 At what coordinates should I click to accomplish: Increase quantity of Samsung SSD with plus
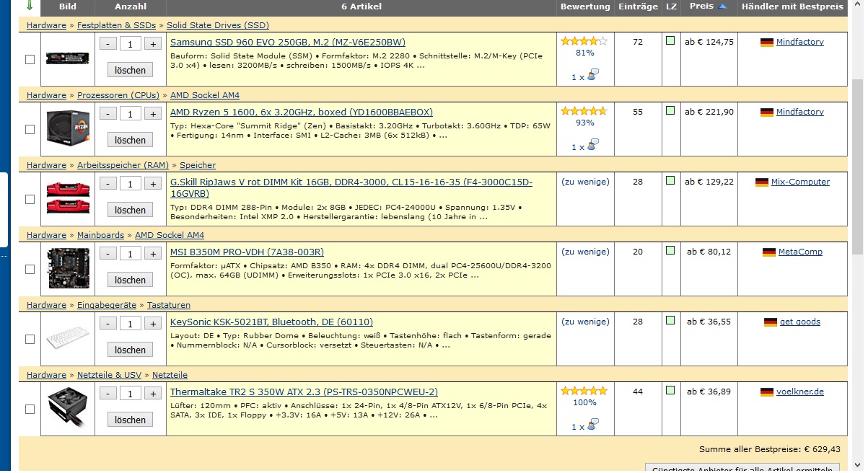(x=153, y=43)
